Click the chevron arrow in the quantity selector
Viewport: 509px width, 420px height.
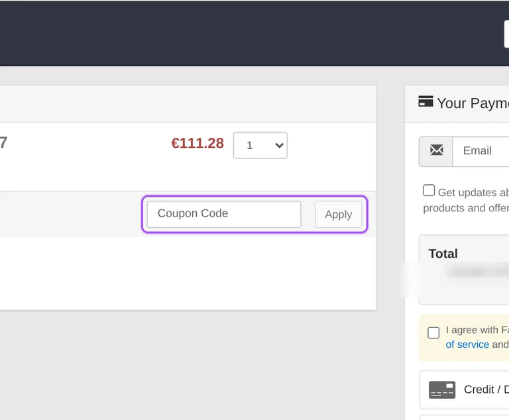(x=279, y=145)
